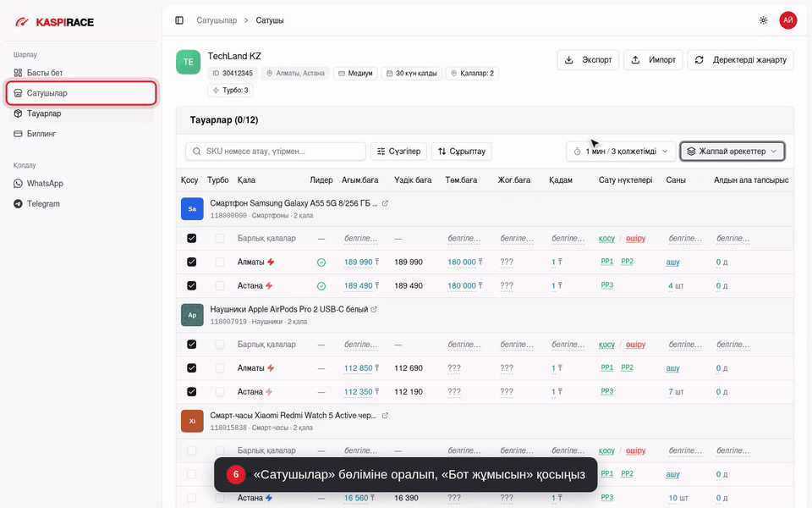Open the АЙ user avatar menu
Viewport: 812px width, 508px height.
coord(787,20)
